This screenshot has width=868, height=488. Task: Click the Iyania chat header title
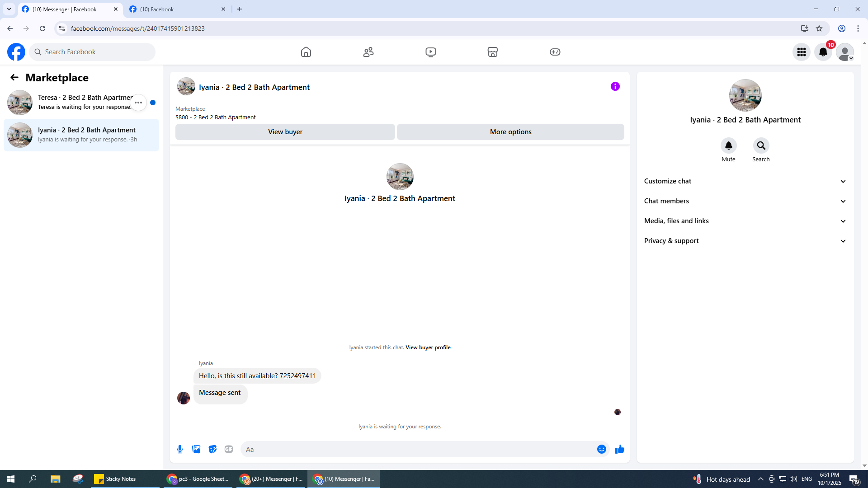(x=254, y=87)
